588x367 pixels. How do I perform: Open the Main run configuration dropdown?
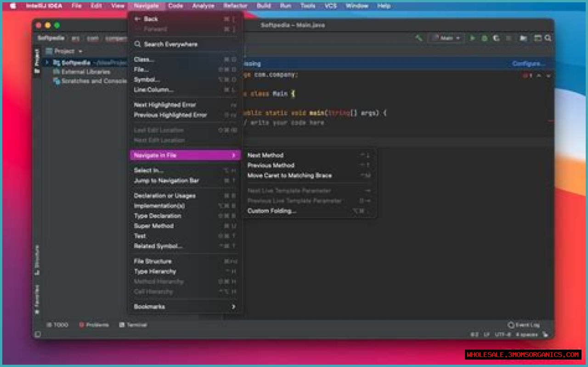click(x=447, y=38)
